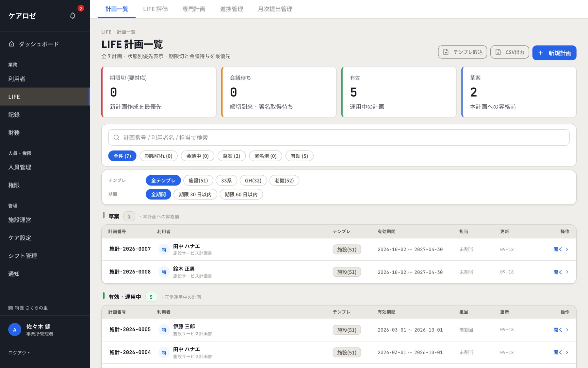Click the CSV export download icon
The height and width of the screenshot is (368, 588).
click(x=498, y=52)
